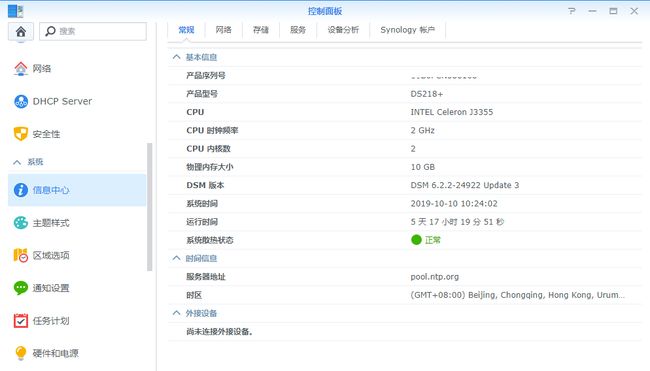Open the 任务计划 task scheduler icon

click(x=21, y=320)
